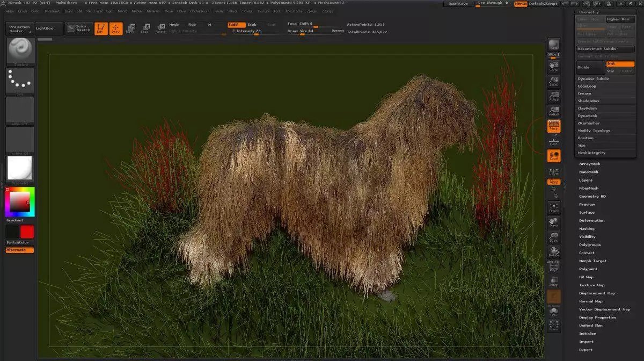Toggle the Smt option beside Divide
The height and width of the screenshot is (361, 644).
(620, 64)
